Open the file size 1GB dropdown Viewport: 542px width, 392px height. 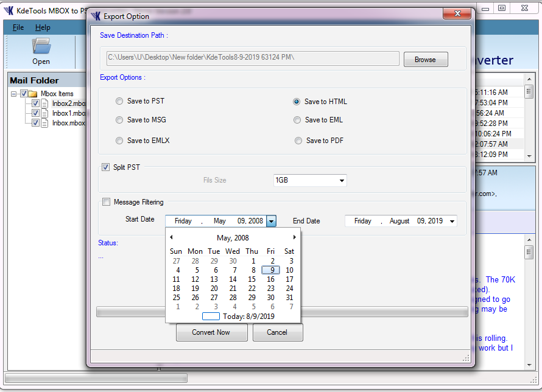(x=342, y=181)
